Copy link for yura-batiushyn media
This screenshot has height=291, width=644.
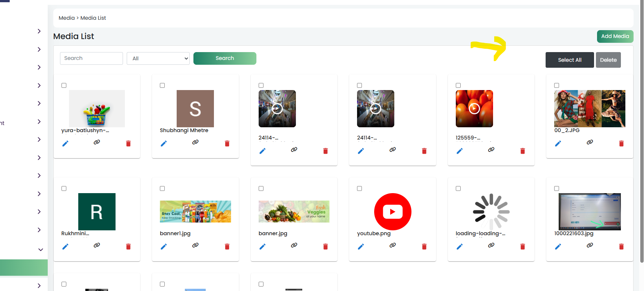(97, 142)
